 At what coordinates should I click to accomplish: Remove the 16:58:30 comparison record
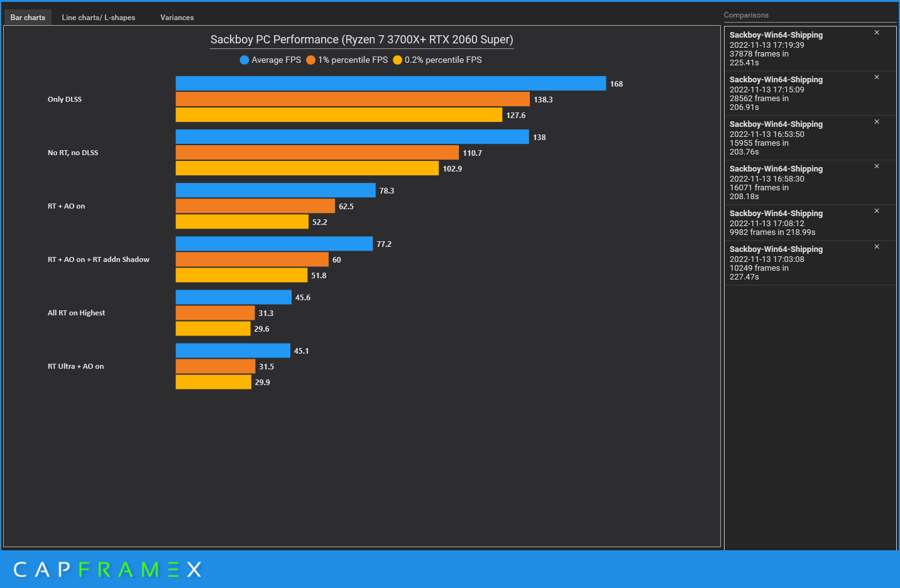877,166
